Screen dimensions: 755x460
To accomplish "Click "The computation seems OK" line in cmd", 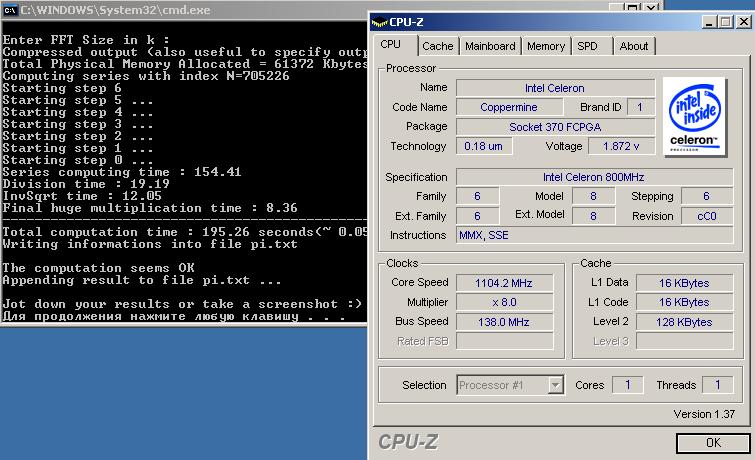I will coord(99,268).
